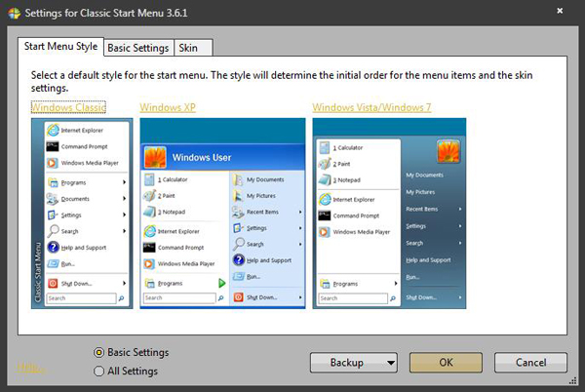Image resolution: width=585 pixels, height=392 pixels.
Task: Choose the Windows Classic style link
Action: click(68, 107)
